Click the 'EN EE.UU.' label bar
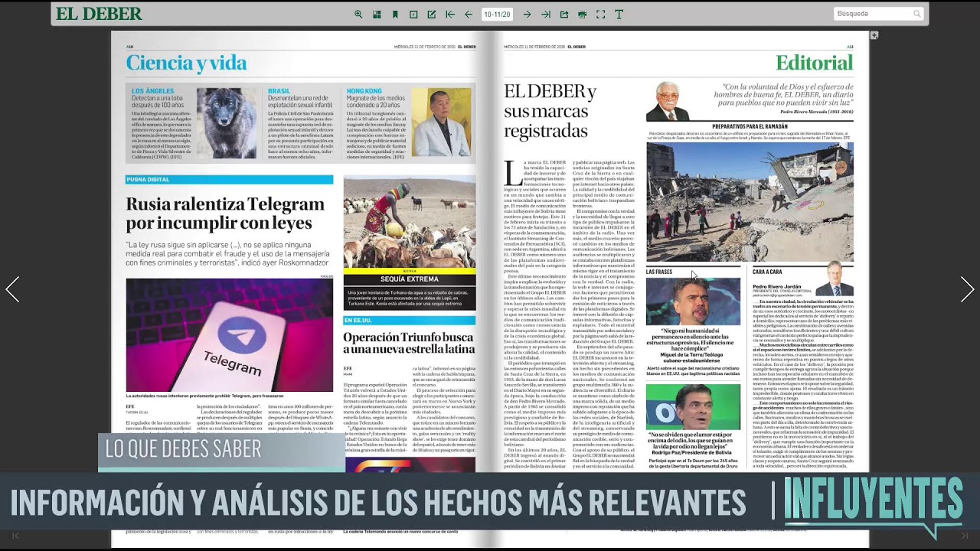The height and width of the screenshot is (551, 980). click(409, 320)
